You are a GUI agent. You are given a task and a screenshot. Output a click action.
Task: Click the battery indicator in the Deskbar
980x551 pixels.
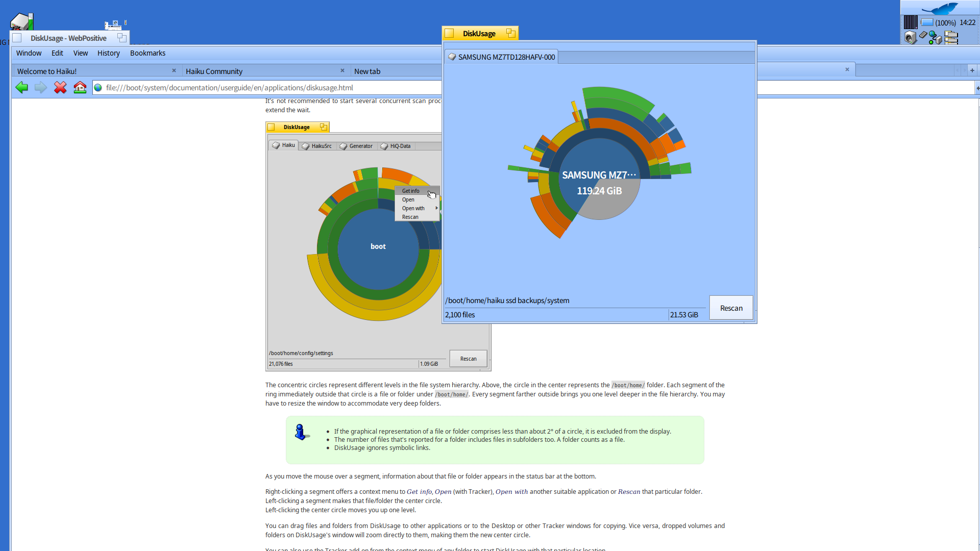[x=927, y=22]
